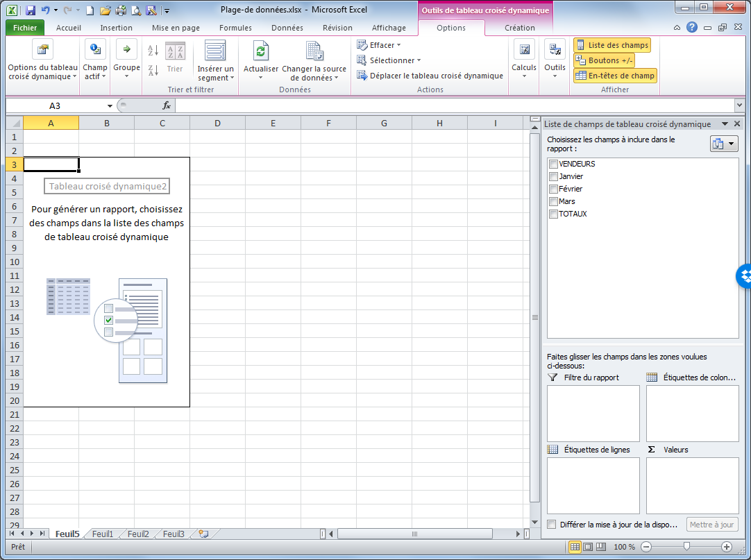Check the Février field
Screen dimensions: 751x560
click(x=553, y=189)
